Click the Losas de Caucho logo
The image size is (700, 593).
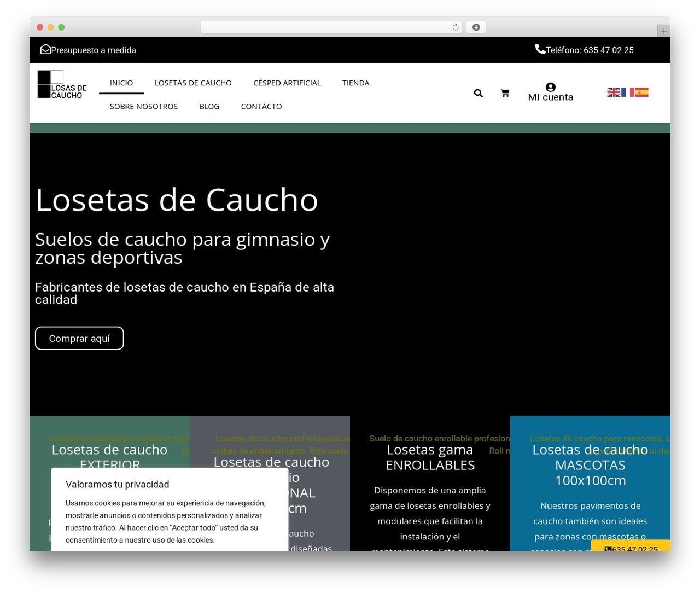pos(62,84)
